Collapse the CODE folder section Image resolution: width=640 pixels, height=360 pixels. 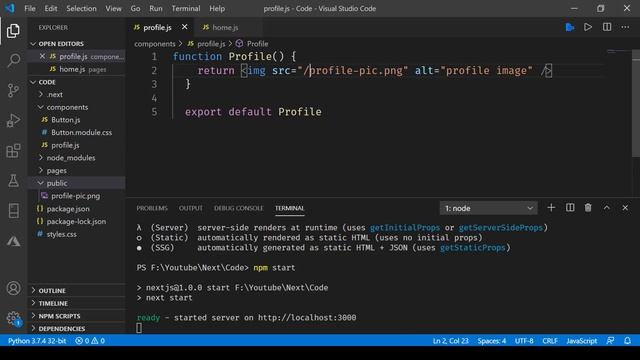76,82
